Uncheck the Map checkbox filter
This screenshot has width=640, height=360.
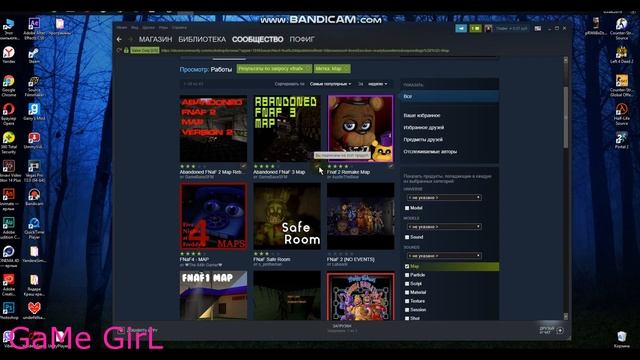(x=407, y=266)
